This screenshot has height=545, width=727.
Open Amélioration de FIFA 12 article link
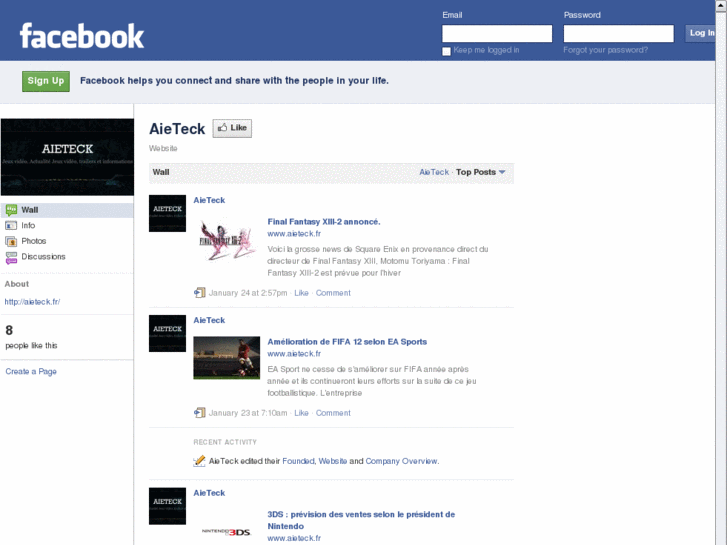347,342
